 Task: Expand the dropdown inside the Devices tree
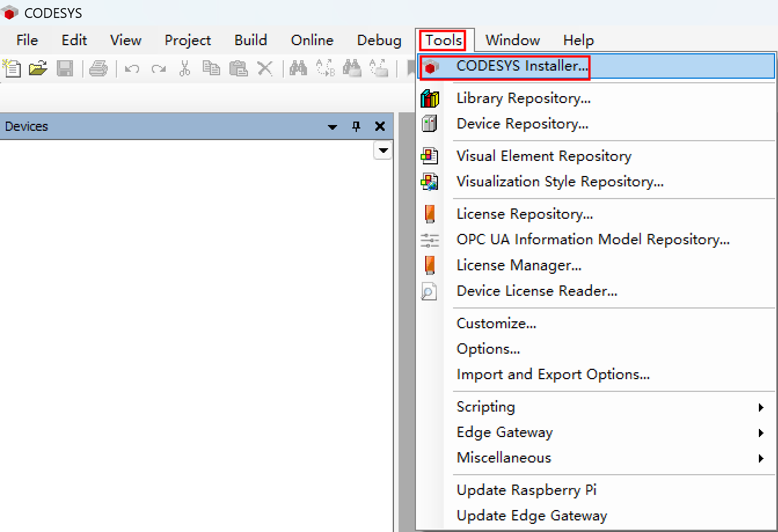[383, 151]
